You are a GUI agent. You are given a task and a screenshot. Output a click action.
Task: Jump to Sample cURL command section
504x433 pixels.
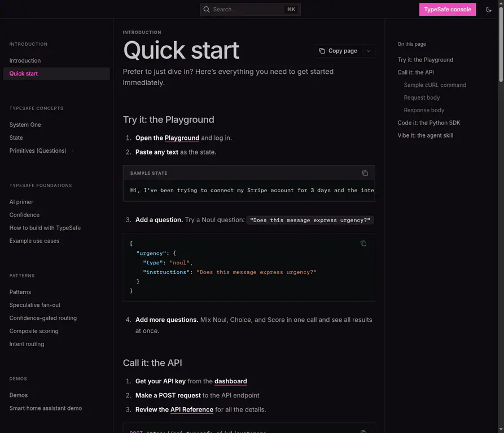click(x=435, y=85)
